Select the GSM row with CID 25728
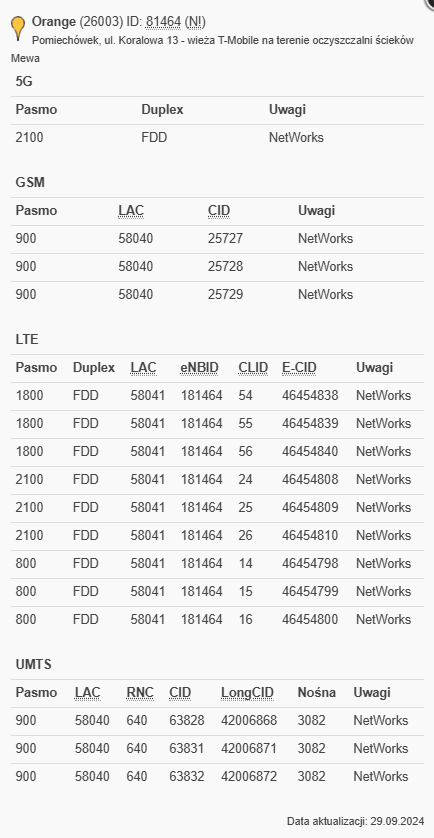Viewport: 434px width, 838px height. click(217, 266)
